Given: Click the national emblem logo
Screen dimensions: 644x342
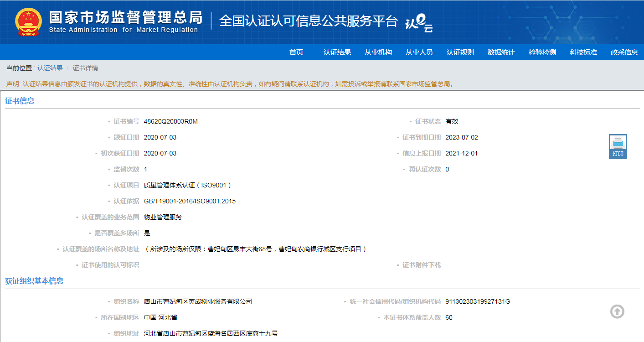Looking at the screenshot, I should 28,22.
